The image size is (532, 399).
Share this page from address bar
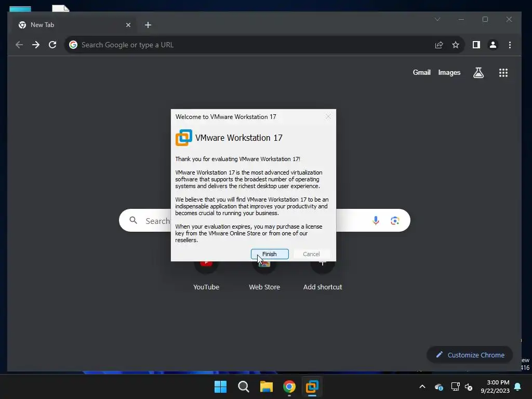click(x=438, y=45)
